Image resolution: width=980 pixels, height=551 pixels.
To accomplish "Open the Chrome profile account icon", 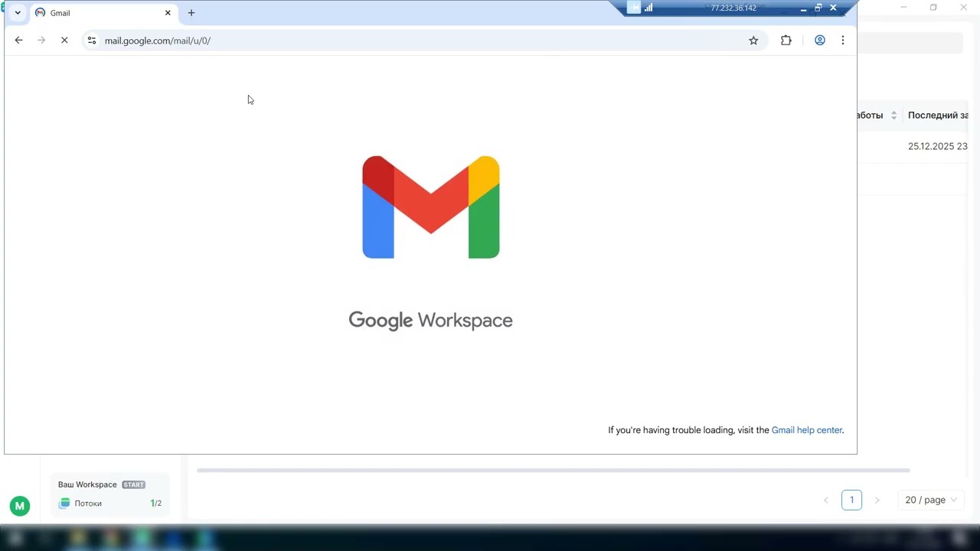I will coord(819,41).
